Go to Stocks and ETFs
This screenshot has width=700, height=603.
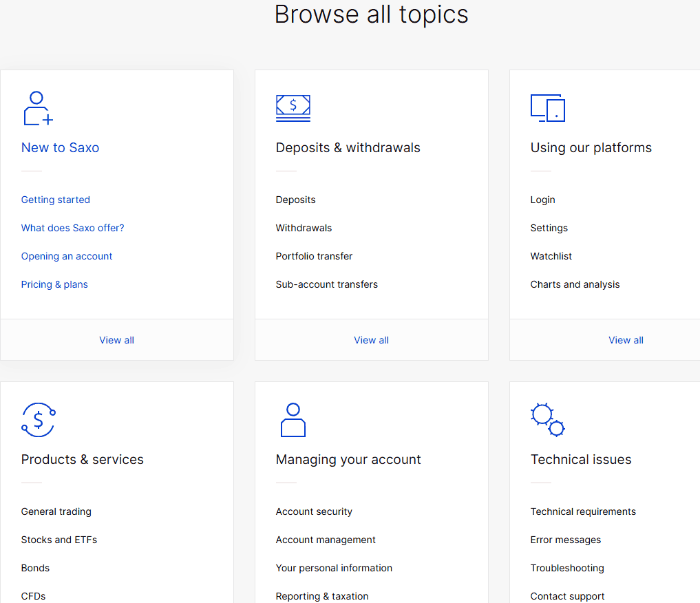coord(59,540)
